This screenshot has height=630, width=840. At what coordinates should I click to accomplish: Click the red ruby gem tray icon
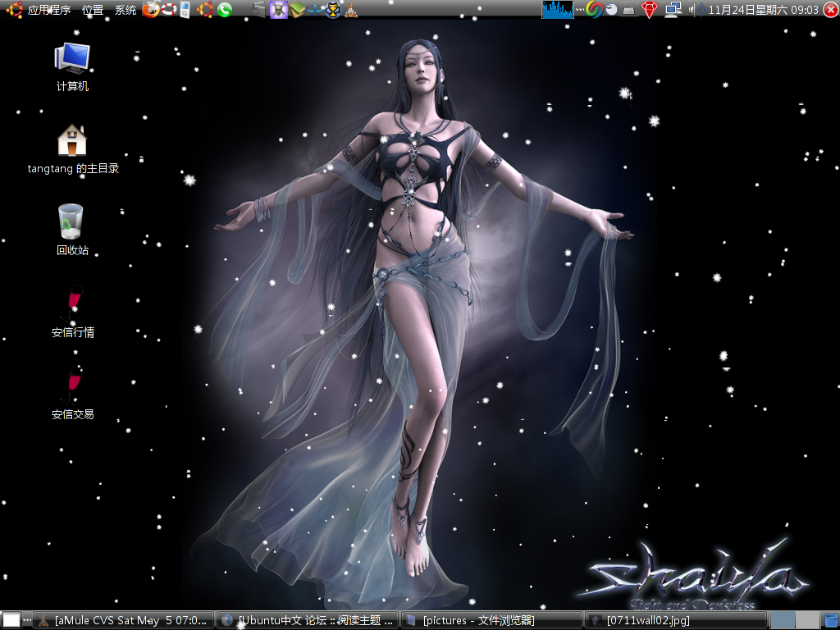650,10
